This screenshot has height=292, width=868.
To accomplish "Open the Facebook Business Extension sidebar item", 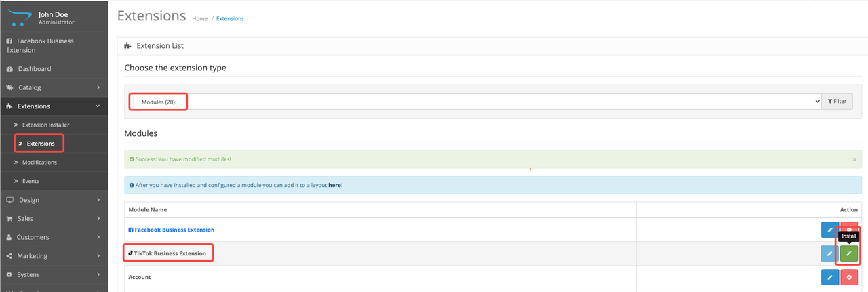I will click(54, 45).
